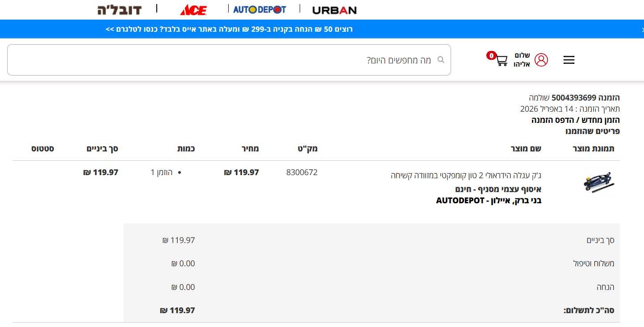Click the 'שם מוצר' column header

pos(526,149)
